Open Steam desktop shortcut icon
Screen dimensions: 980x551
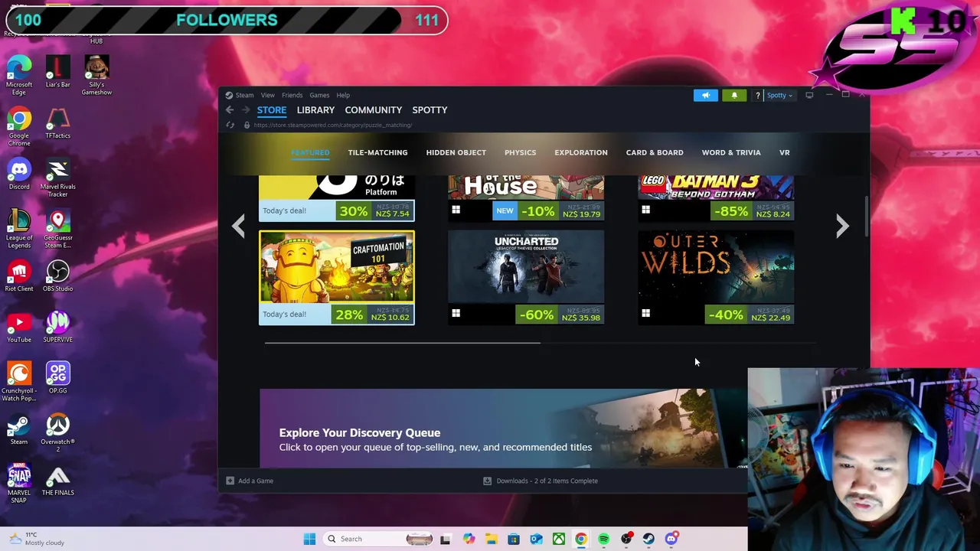(x=19, y=429)
